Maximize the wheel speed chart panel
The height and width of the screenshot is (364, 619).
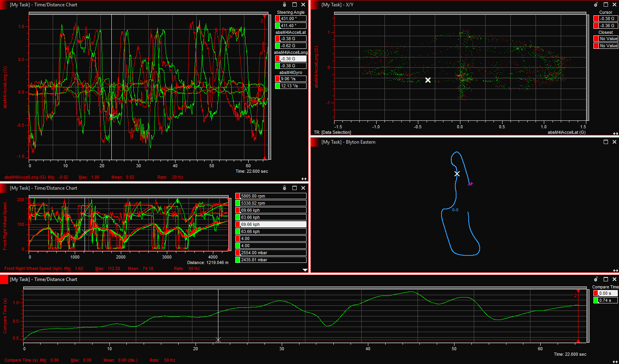(294, 188)
